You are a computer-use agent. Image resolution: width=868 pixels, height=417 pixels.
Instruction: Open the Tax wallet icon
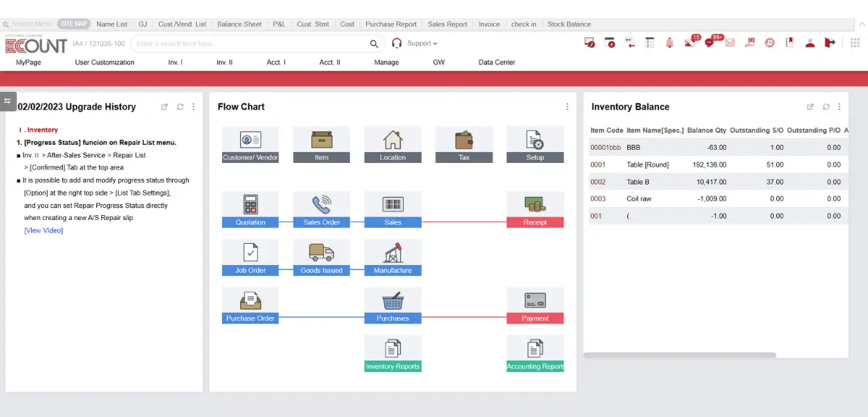tap(464, 145)
